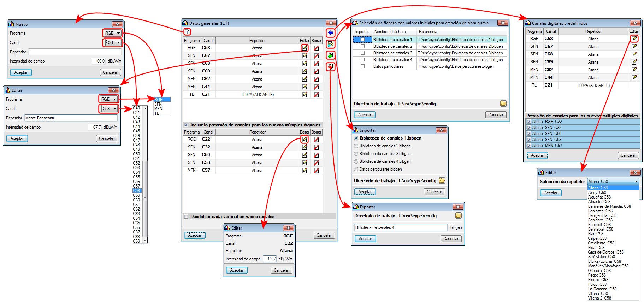Click the library file selection icon below blue arrow
The image size is (644, 302).
click(x=331, y=44)
